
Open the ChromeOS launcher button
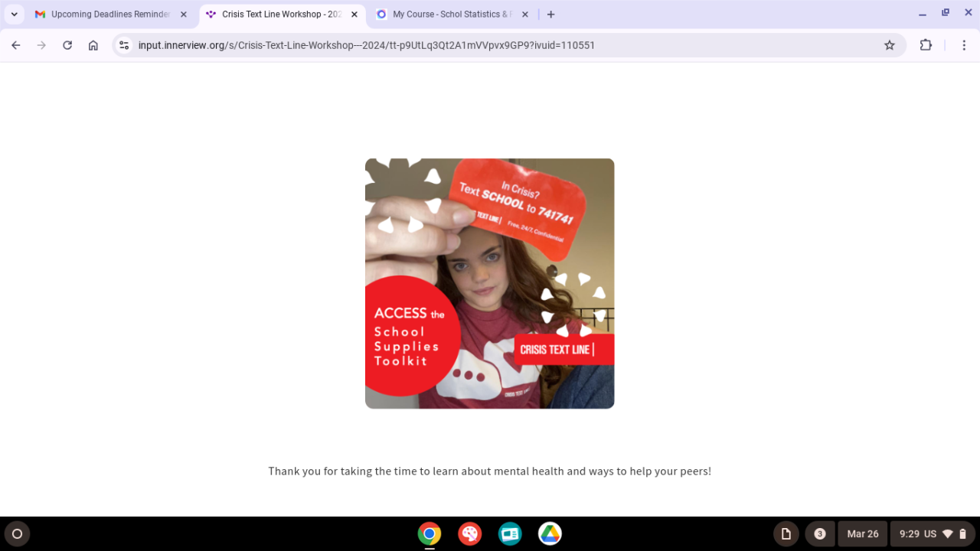(x=18, y=534)
